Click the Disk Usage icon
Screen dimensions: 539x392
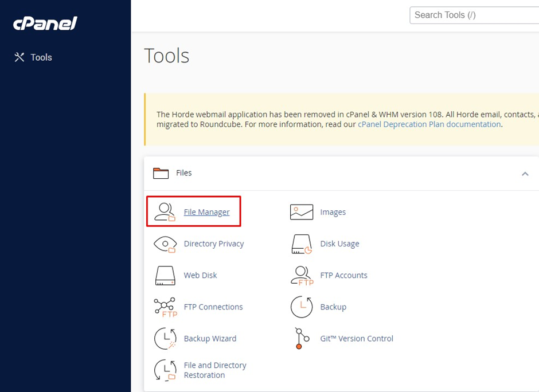click(x=302, y=244)
